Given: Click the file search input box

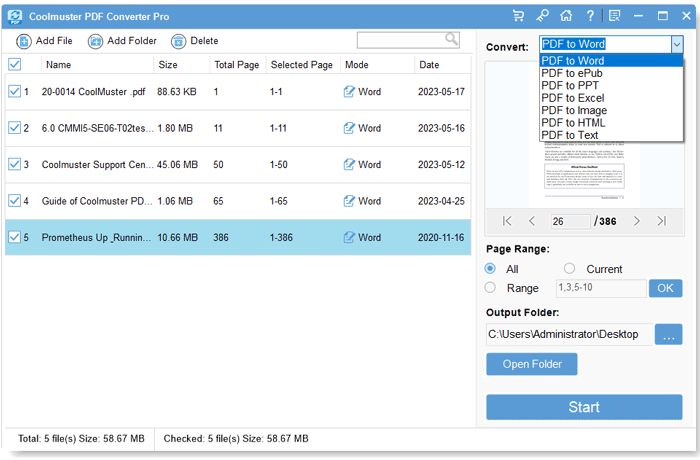Looking at the screenshot, I should (x=408, y=40).
